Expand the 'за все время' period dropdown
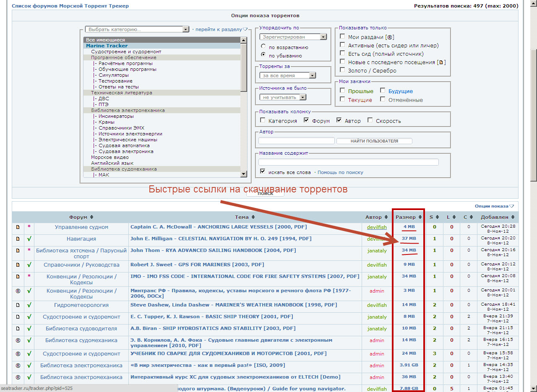 click(x=312, y=75)
